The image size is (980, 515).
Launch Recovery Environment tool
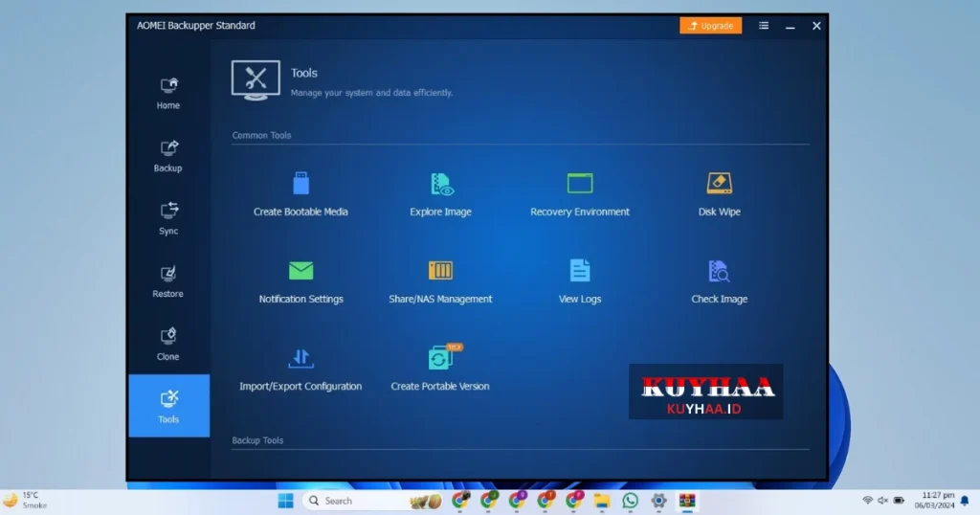pos(580,194)
